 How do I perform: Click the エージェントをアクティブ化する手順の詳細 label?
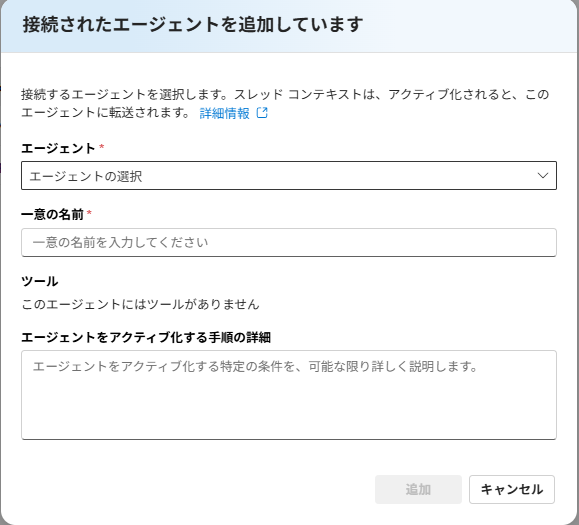tap(146, 337)
